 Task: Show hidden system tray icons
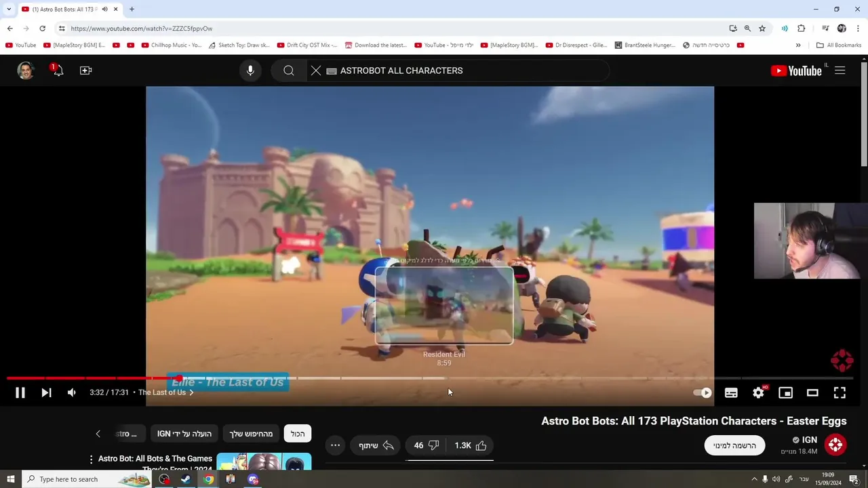754,479
